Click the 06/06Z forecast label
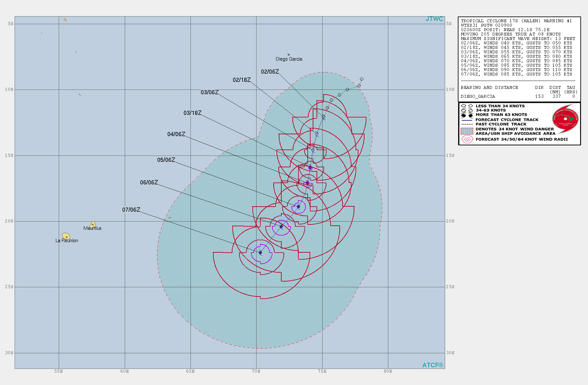The height and width of the screenshot is (385, 588). tap(149, 183)
